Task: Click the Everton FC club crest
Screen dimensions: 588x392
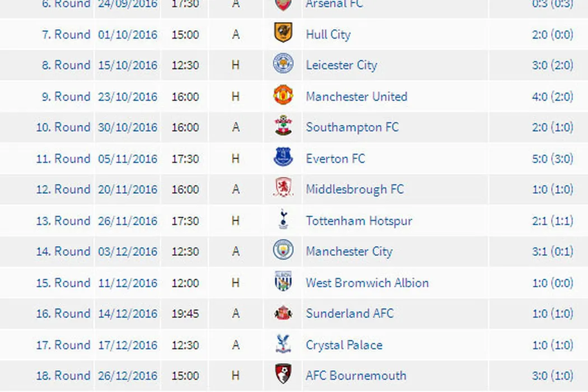Action: [x=283, y=158]
